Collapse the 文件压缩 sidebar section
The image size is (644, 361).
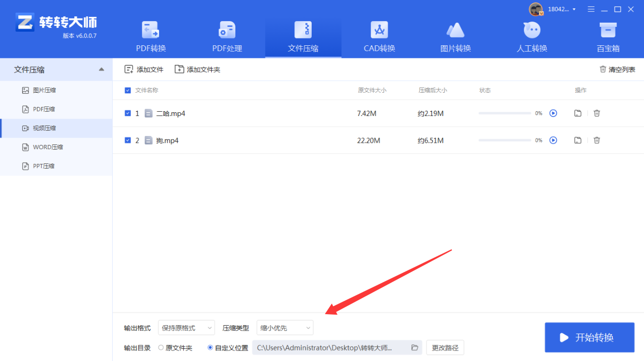tap(101, 70)
